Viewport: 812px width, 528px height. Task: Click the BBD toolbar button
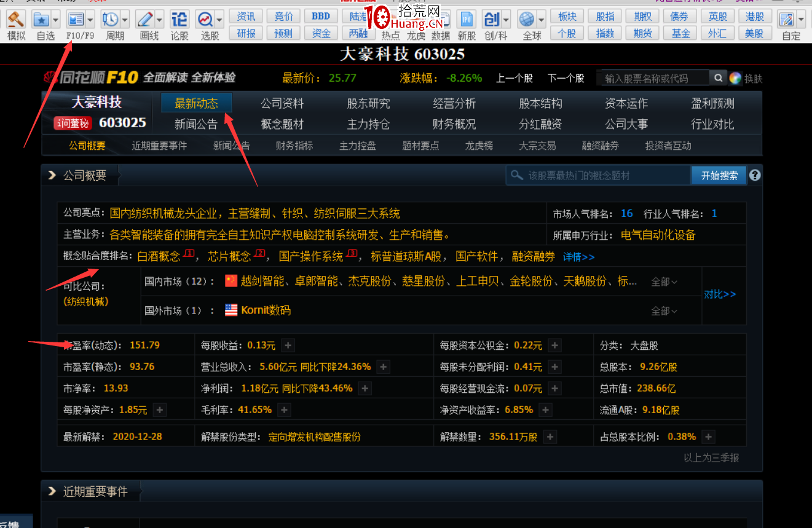coord(321,16)
